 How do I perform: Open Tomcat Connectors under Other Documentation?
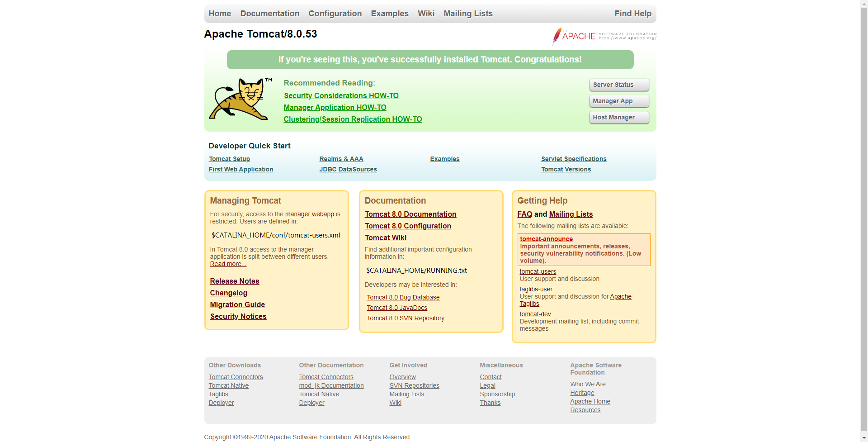pyautogui.click(x=326, y=377)
